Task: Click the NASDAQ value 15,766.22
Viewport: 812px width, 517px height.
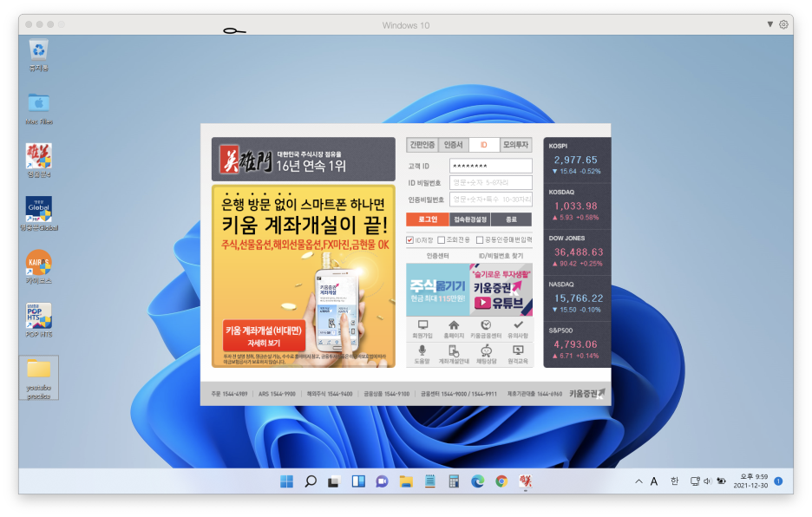Action: [x=579, y=298]
